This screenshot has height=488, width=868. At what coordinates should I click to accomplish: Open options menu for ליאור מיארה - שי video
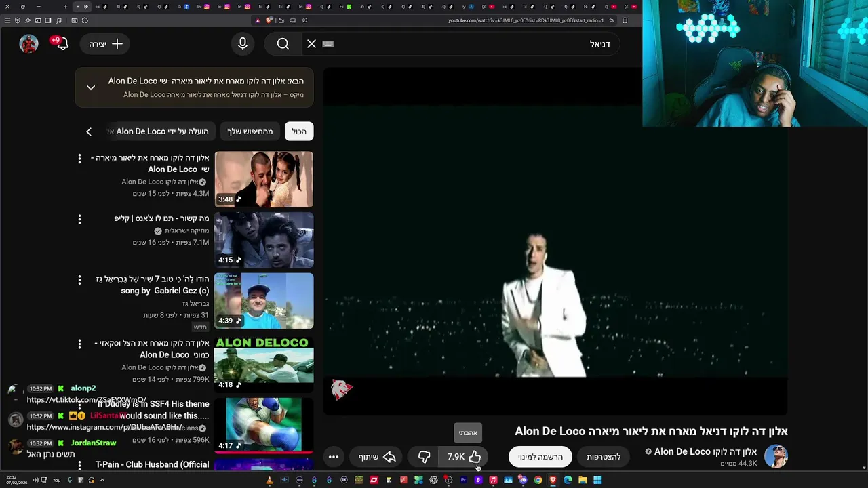[x=79, y=159]
